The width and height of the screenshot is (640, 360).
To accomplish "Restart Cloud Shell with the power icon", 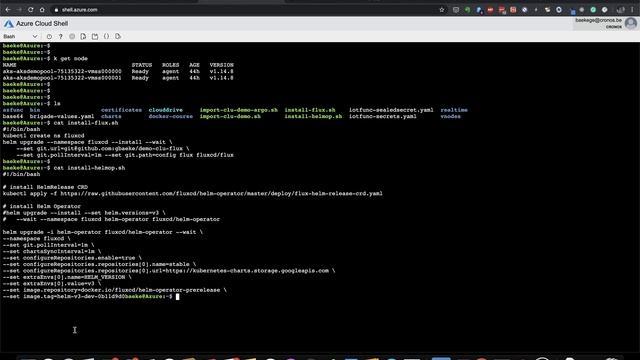I will (x=49, y=36).
